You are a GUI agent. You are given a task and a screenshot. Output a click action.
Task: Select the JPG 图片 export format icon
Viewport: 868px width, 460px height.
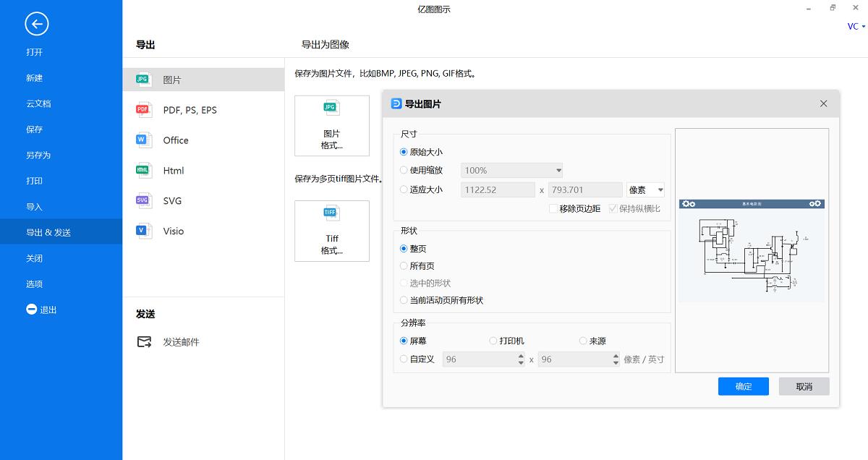pos(142,79)
